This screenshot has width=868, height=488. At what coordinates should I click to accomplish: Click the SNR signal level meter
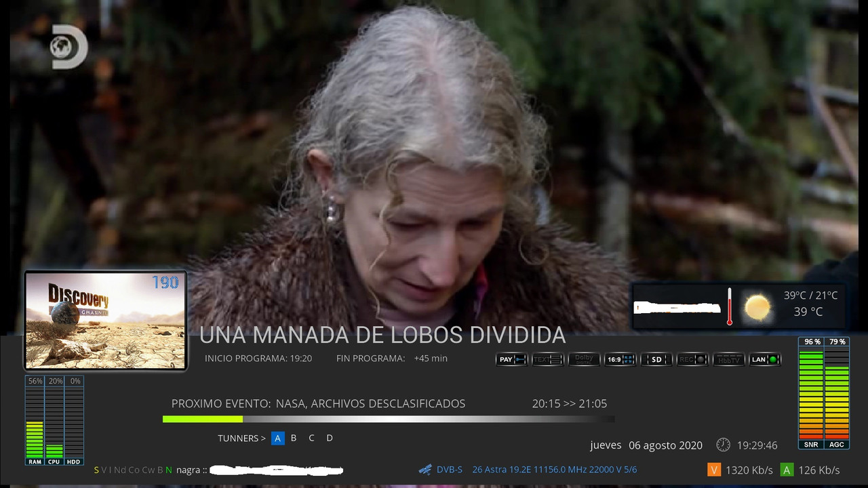pyautogui.click(x=811, y=393)
